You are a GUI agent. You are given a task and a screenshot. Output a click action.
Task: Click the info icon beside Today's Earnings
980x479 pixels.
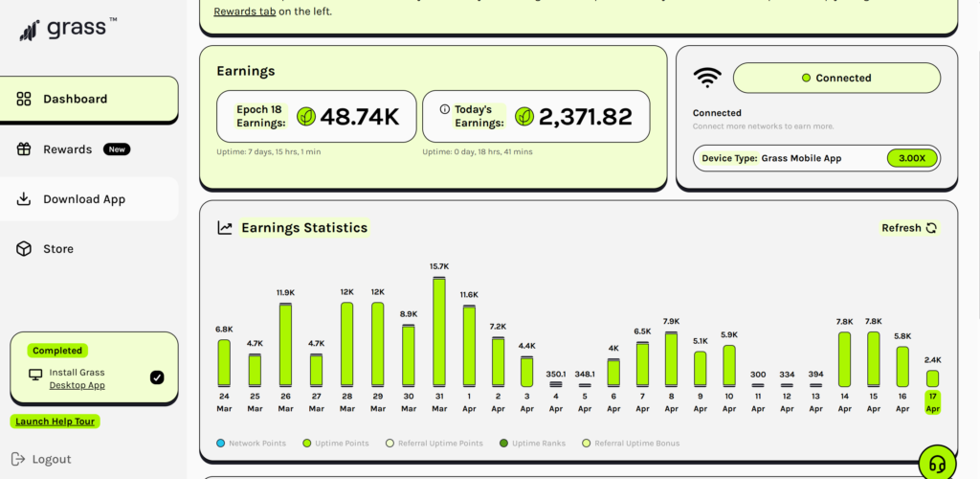click(444, 109)
